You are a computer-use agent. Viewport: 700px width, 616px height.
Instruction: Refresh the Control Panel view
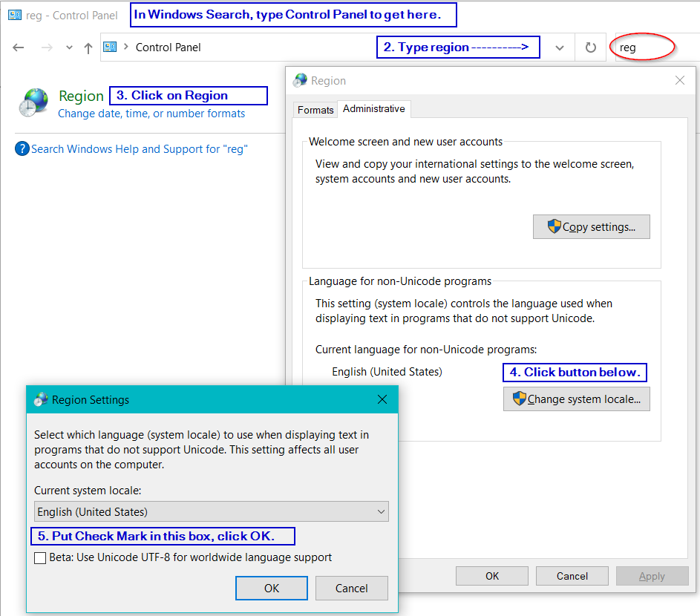pyautogui.click(x=590, y=47)
